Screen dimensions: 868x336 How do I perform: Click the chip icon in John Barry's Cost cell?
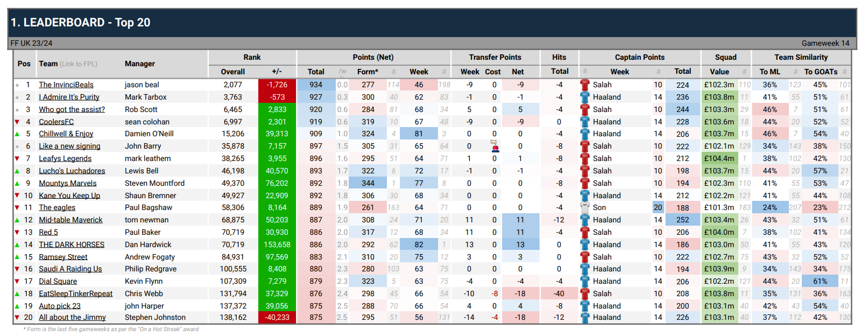click(x=495, y=146)
